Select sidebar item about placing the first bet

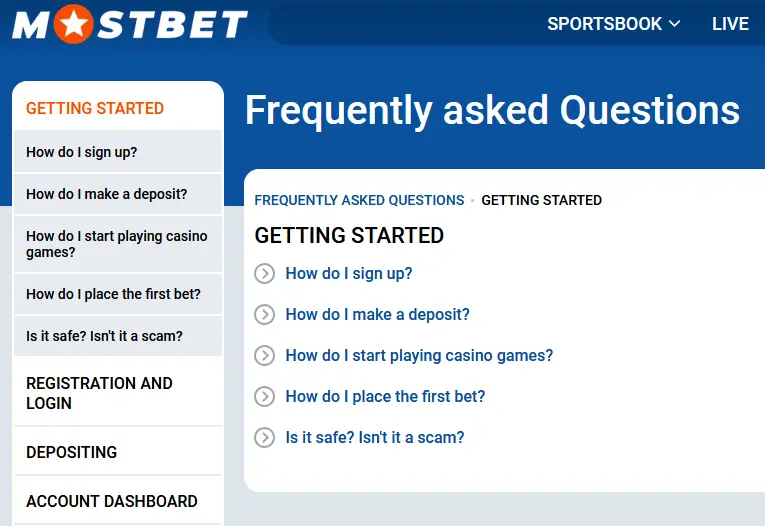click(113, 294)
